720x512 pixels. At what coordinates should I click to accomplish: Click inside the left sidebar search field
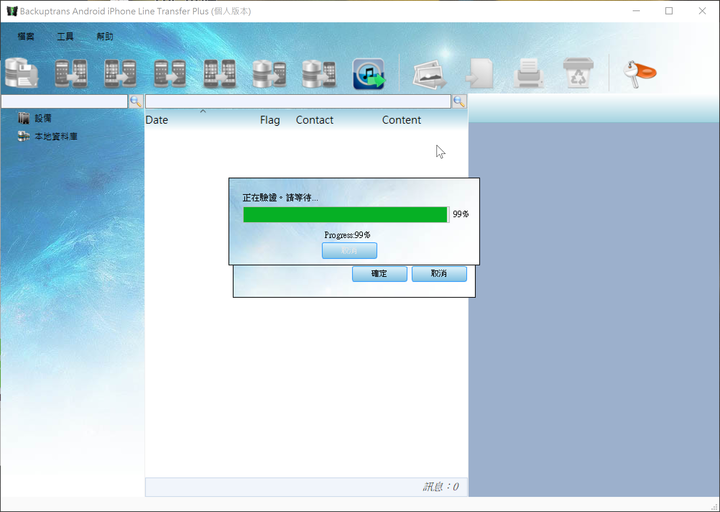click(x=64, y=101)
